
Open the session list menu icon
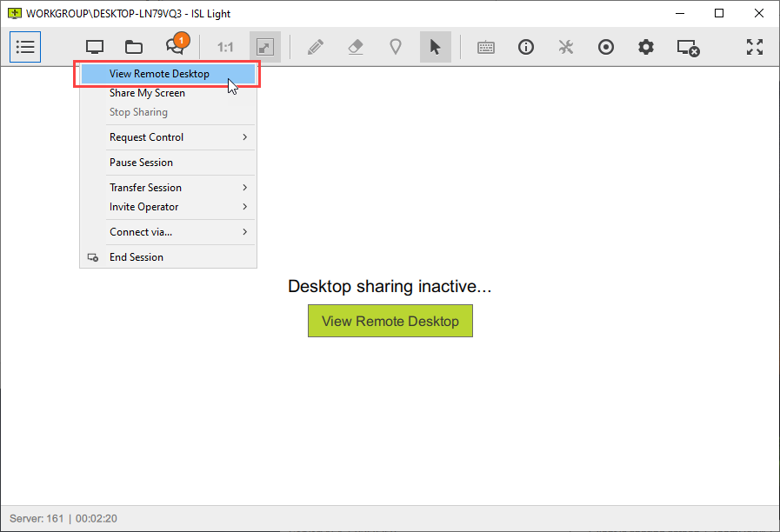[25, 47]
